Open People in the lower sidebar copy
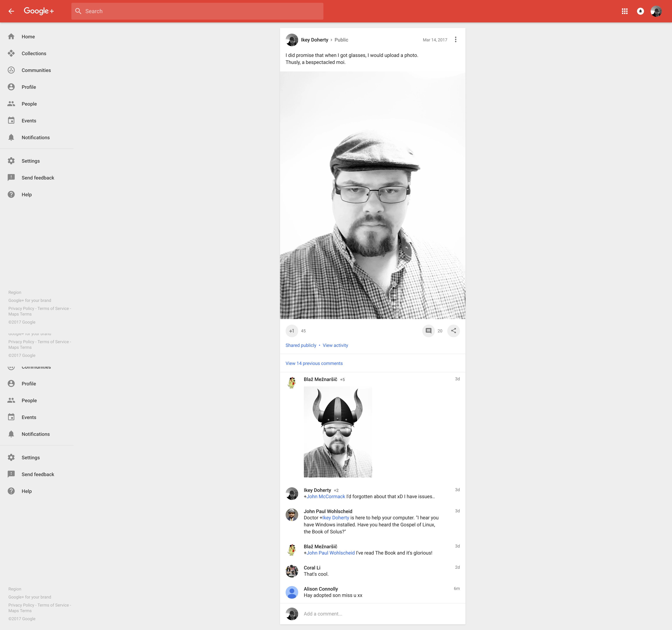This screenshot has height=630, width=672. (37, 400)
